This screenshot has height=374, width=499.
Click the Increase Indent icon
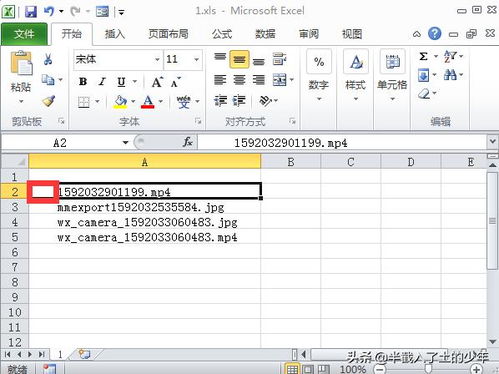[239, 100]
